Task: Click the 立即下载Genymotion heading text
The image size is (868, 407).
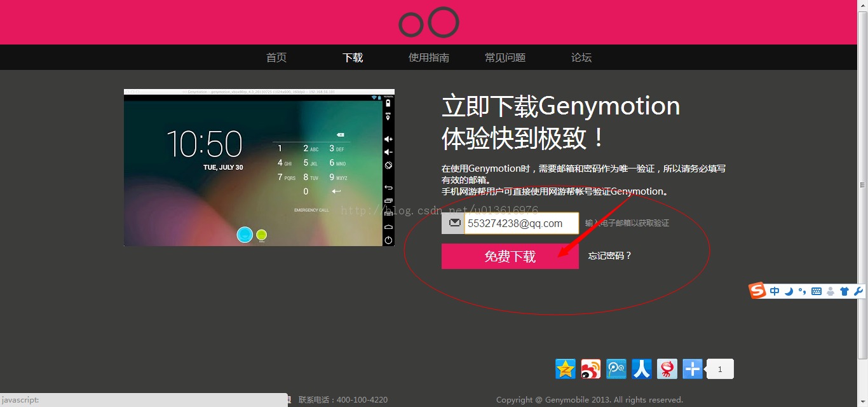Action: pyautogui.click(x=561, y=106)
